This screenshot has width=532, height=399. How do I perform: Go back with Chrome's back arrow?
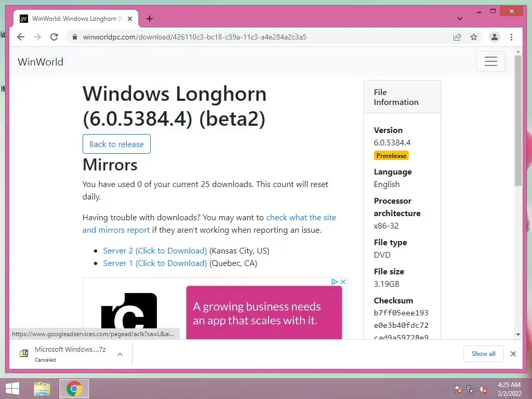click(21, 37)
